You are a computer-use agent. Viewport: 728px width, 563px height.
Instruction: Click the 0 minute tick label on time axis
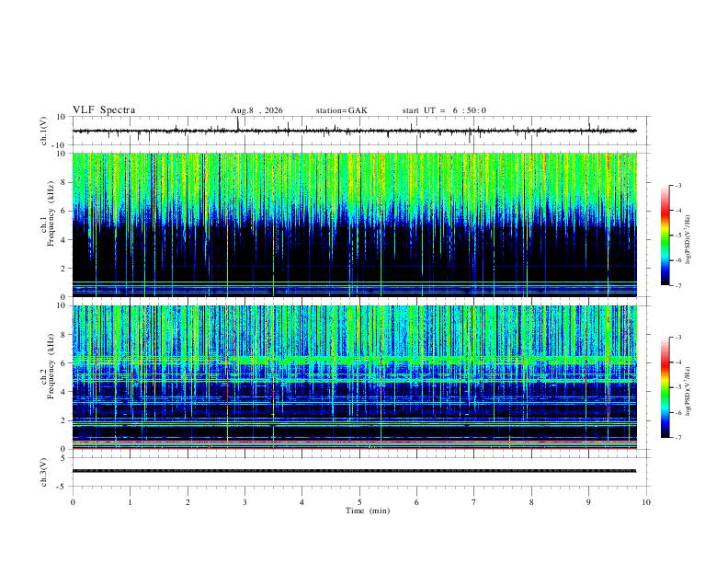(73, 502)
